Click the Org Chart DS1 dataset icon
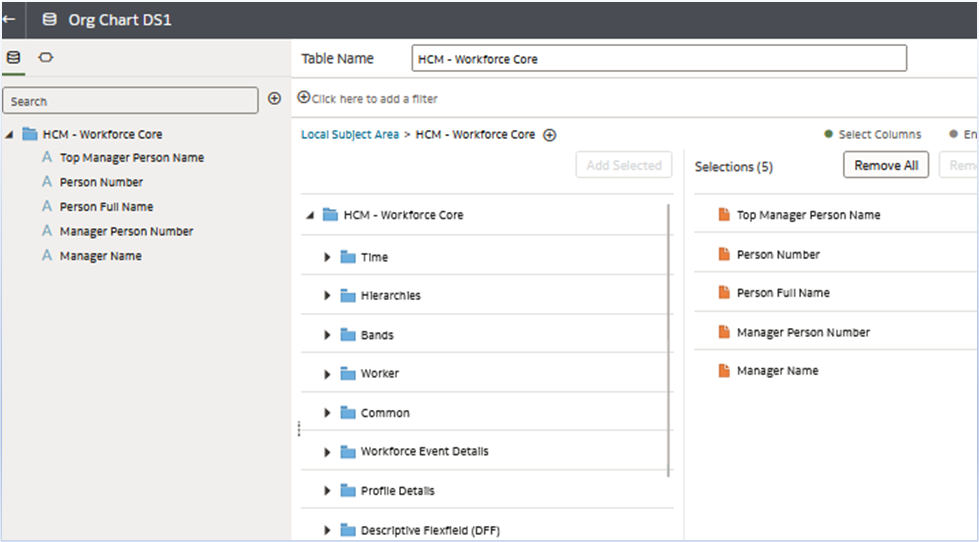 click(49, 19)
